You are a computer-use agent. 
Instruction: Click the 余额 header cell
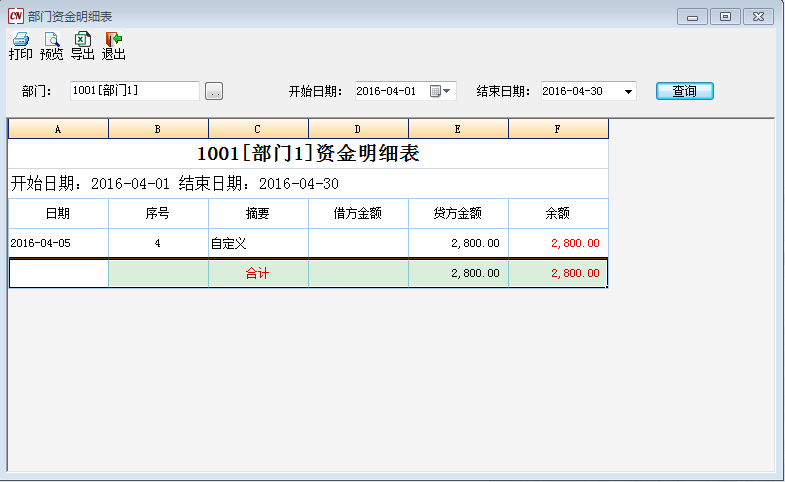558,214
